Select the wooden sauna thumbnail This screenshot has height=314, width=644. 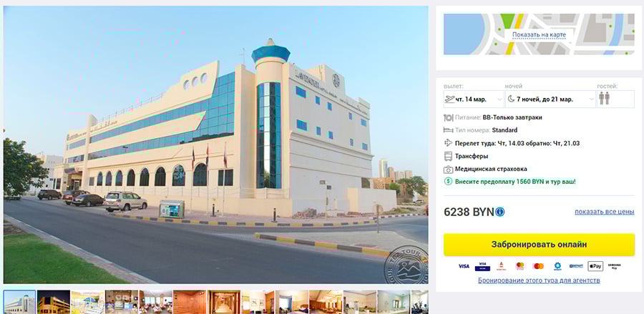(190, 302)
